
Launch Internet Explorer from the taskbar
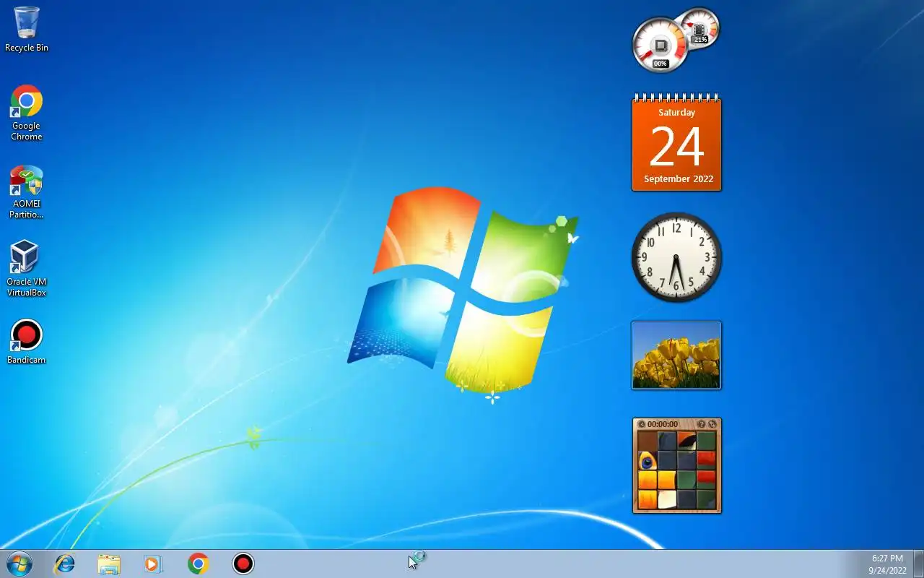pos(65,564)
